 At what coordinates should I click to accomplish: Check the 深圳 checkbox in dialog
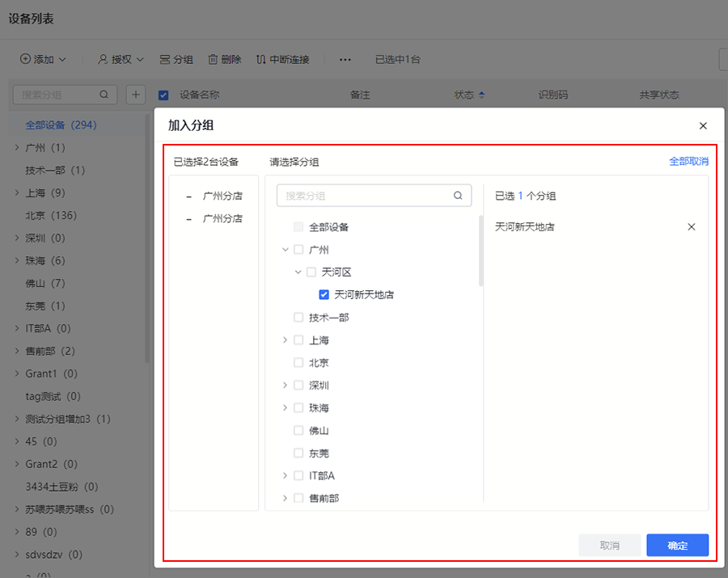(298, 385)
